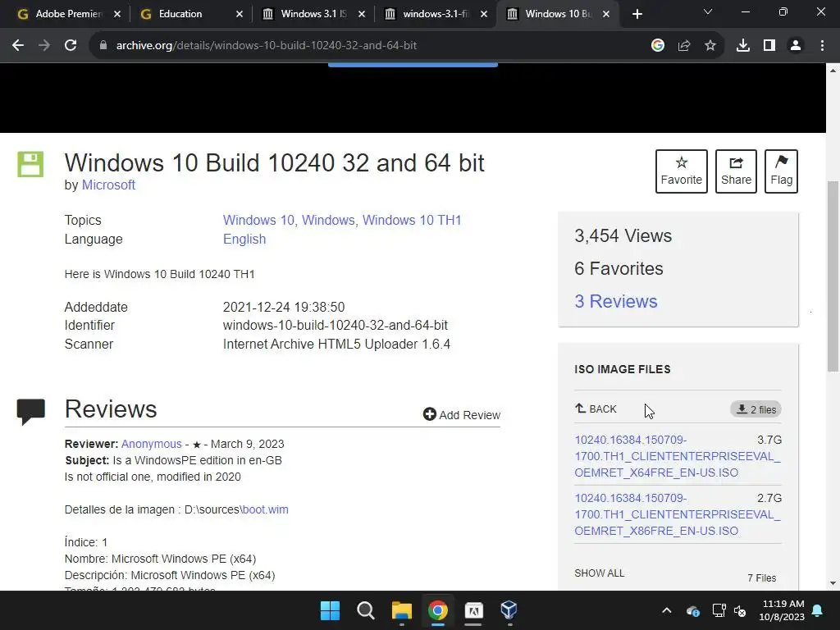
Task: Bookmark this page with the star icon
Action: coord(710,46)
